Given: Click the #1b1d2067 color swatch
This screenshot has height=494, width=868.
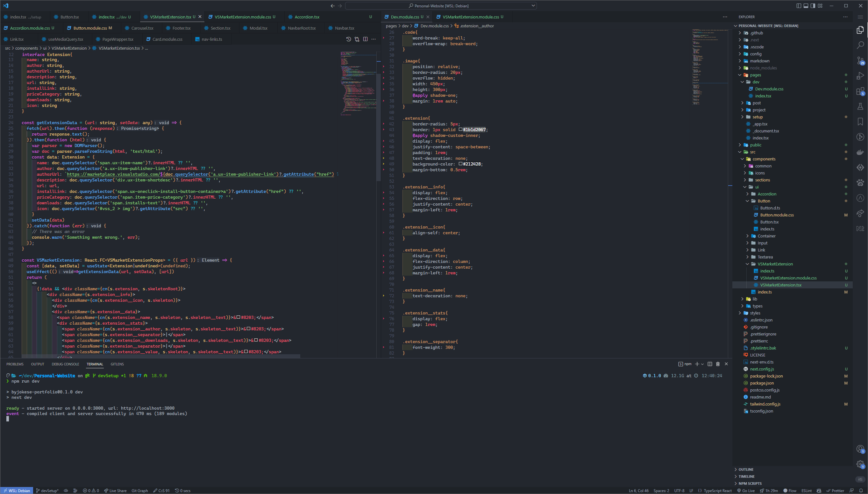Looking at the screenshot, I should [460, 129].
